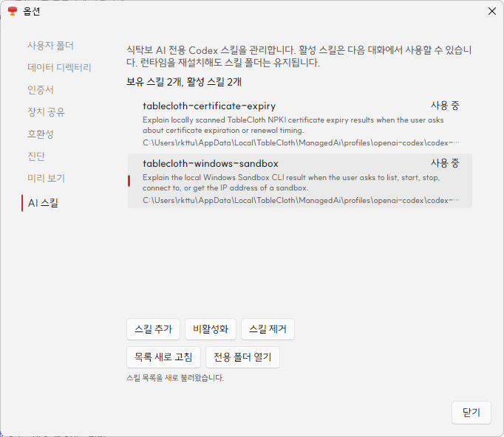Click the certificate-expiry skill description text
Screen dimensions: 504x437
(x=293, y=125)
